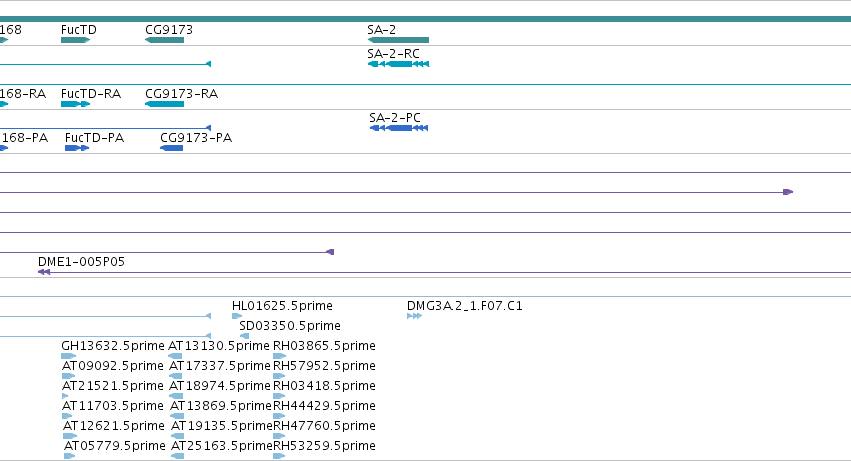This screenshot has width=851, height=461.
Task: Click the RH44429.5prime EST label
Action: [324, 406]
